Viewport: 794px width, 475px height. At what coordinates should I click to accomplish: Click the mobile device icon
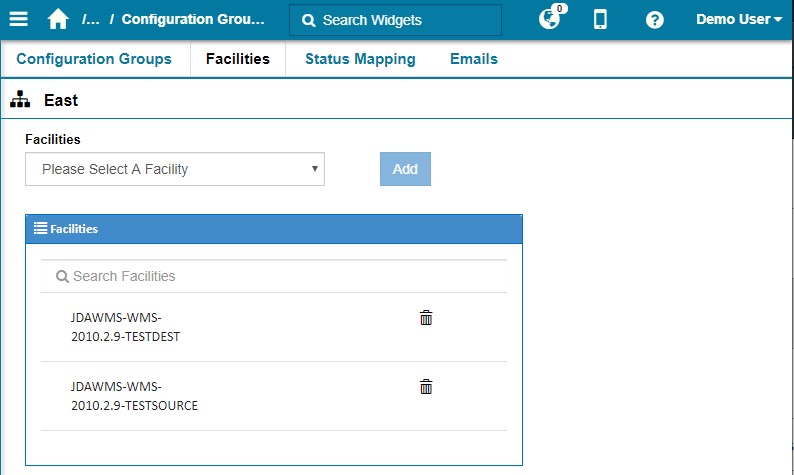[x=600, y=19]
